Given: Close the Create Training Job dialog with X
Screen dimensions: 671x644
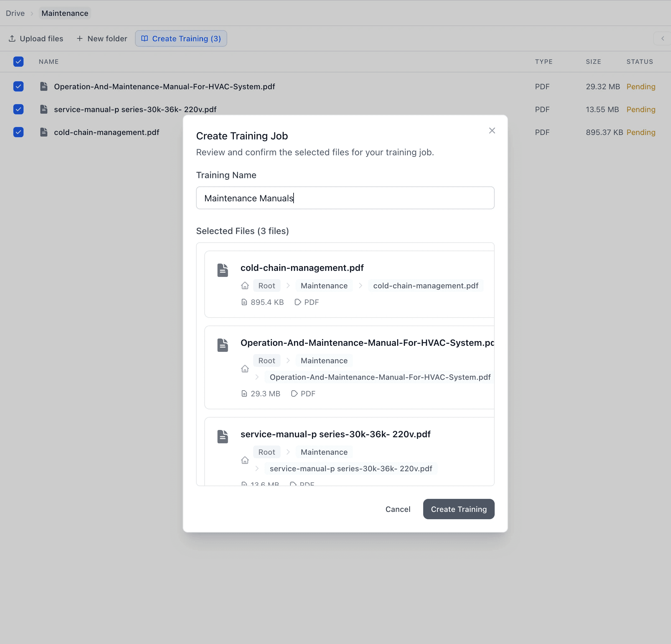Looking at the screenshot, I should (x=492, y=131).
